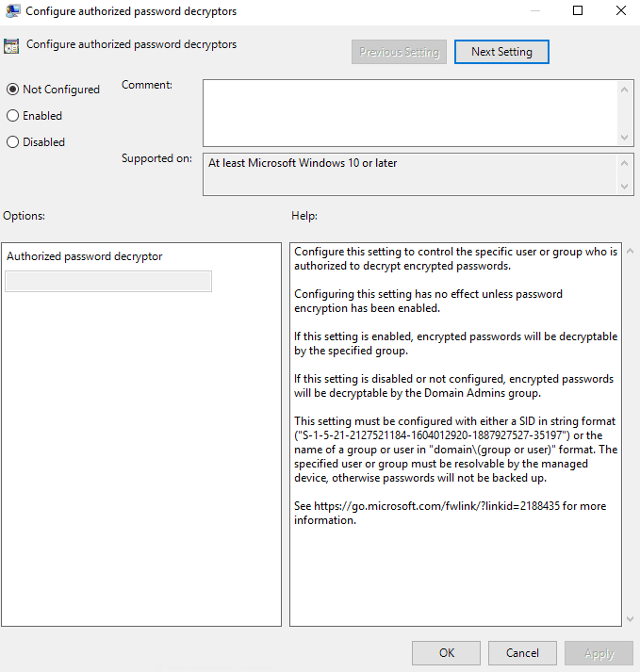Click the policy setting icon beside the heading
This screenshot has width=640, height=672.
click(x=12, y=45)
